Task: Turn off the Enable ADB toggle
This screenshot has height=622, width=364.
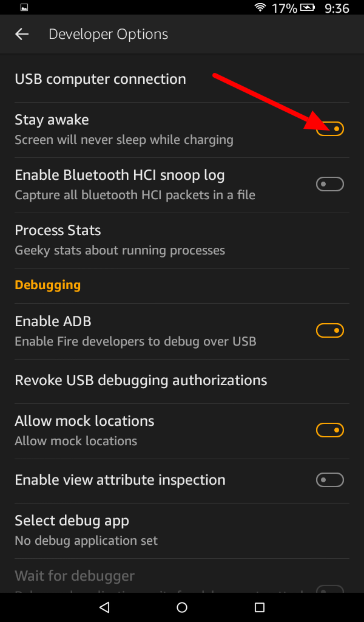Action: (x=330, y=330)
